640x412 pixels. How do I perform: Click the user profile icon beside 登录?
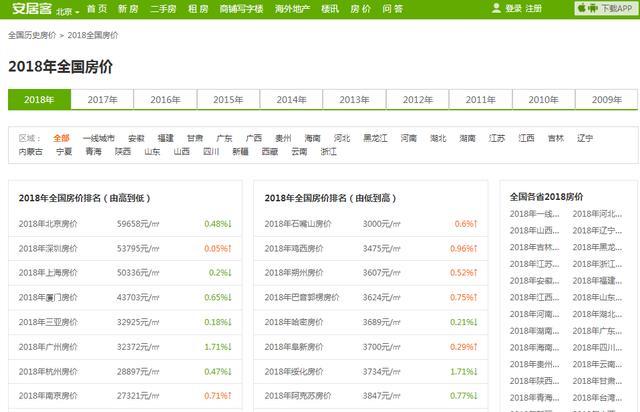pyautogui.click(x=496, y=8)
